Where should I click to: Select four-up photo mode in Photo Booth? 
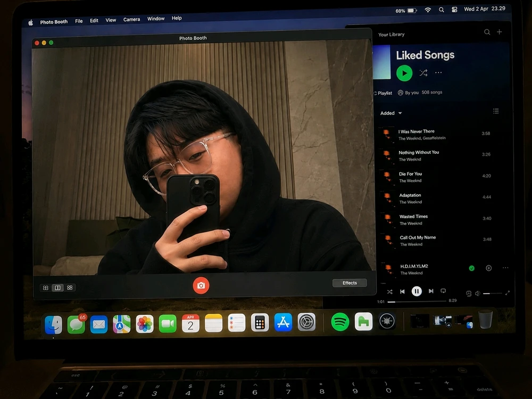point(45,288)
